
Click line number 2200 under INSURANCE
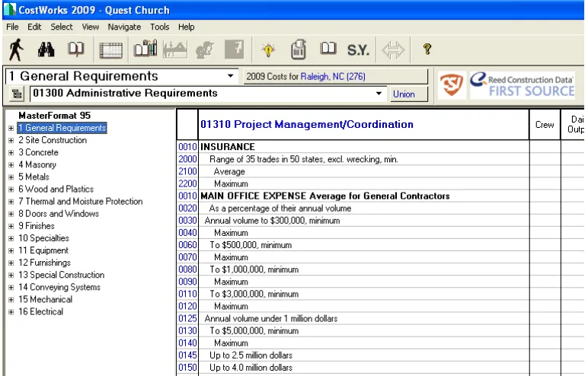point(187,183)
